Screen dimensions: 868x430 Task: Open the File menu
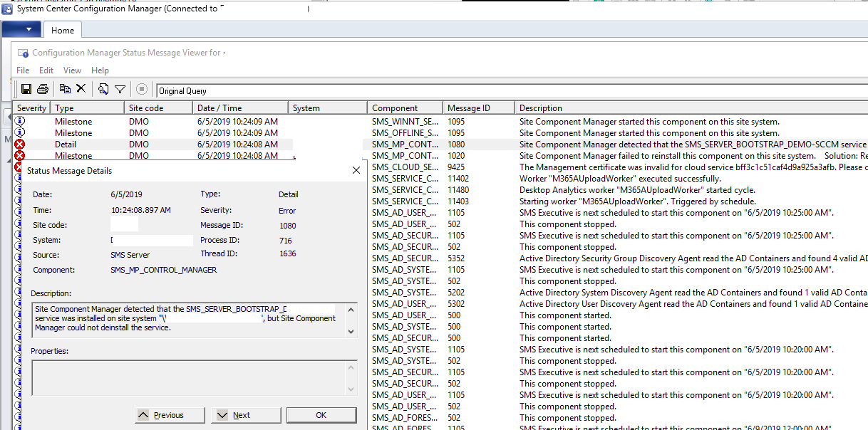click(23, 70)
